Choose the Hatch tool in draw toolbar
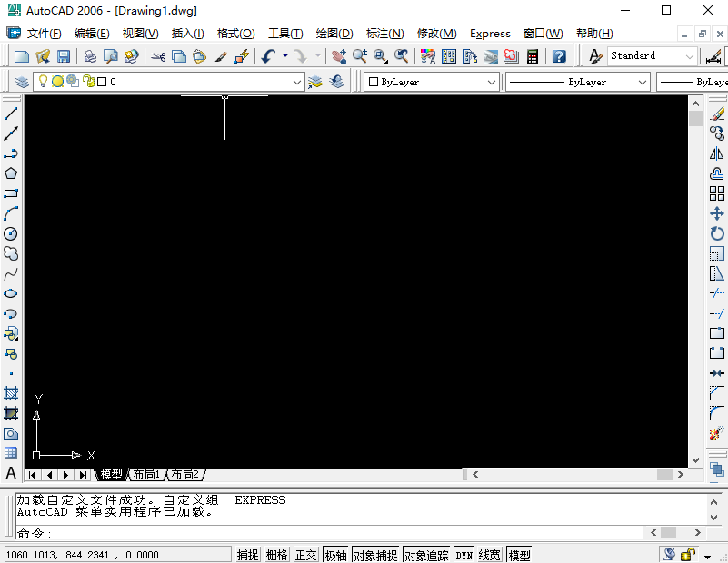Viewport: 728px width, 563px height. (11, 393)
